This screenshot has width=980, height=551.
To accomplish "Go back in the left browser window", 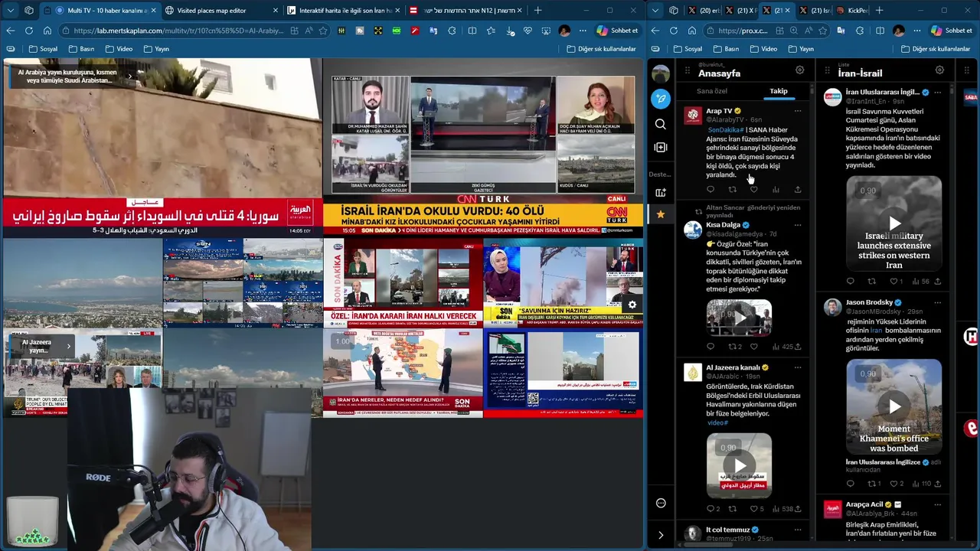I will [x=10, y=31].
